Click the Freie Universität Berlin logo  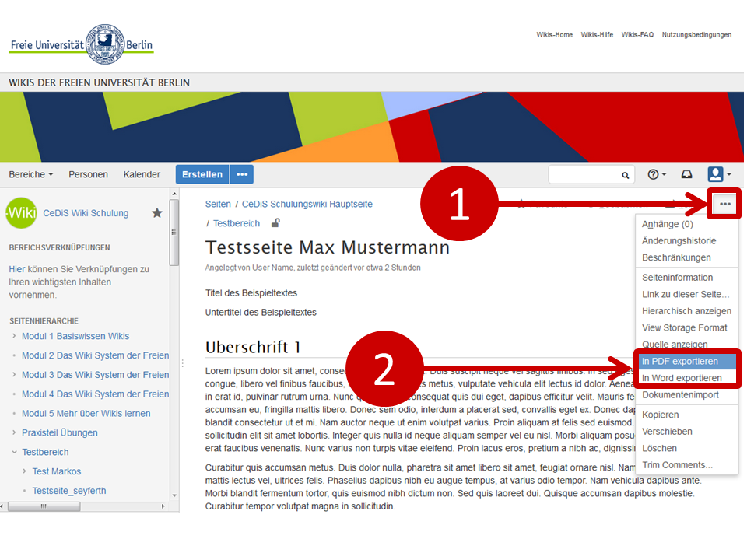[x=82, y=44]
